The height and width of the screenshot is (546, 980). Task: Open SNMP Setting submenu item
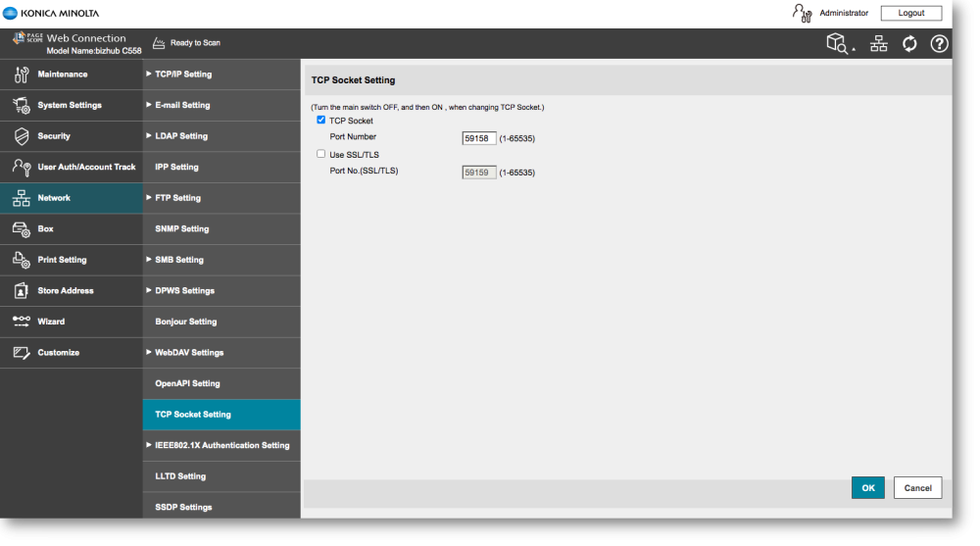click(221, 229)
